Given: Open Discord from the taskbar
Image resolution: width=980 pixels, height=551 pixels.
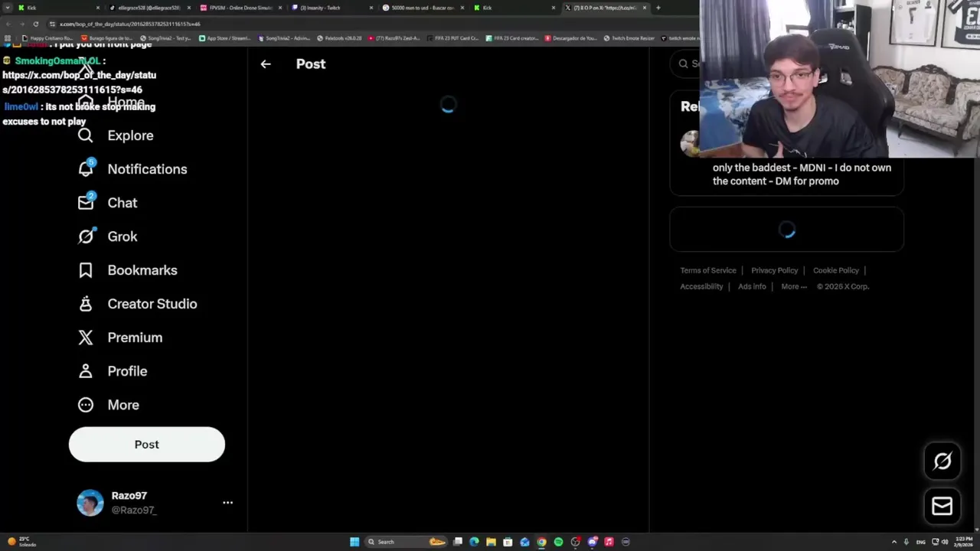Looking at the screenshot, I should coord(592,542).
